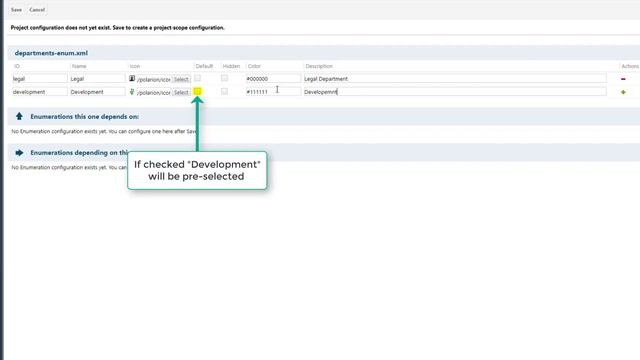The image size is (640, 360).
Task: Click color field with #000000
Action: [273, 78]
